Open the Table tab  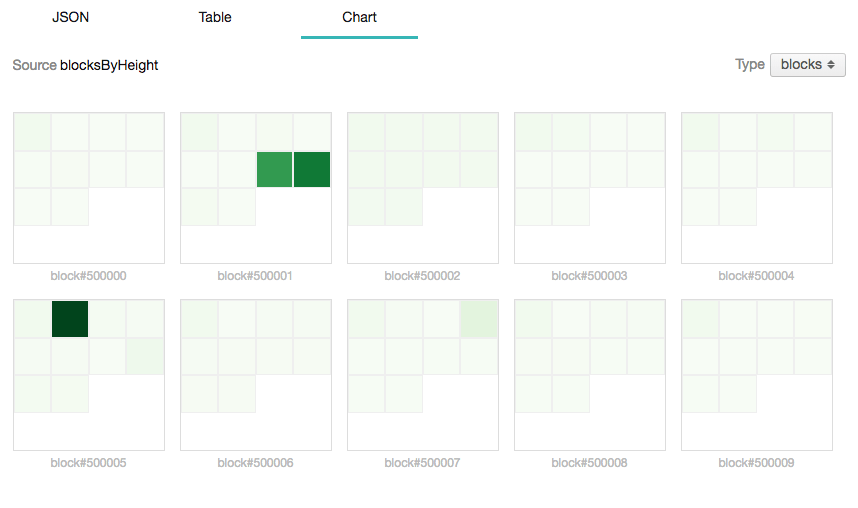(x=215, y=18)
